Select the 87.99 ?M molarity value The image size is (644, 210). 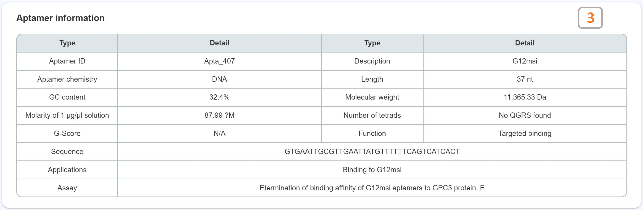(219, 115)
